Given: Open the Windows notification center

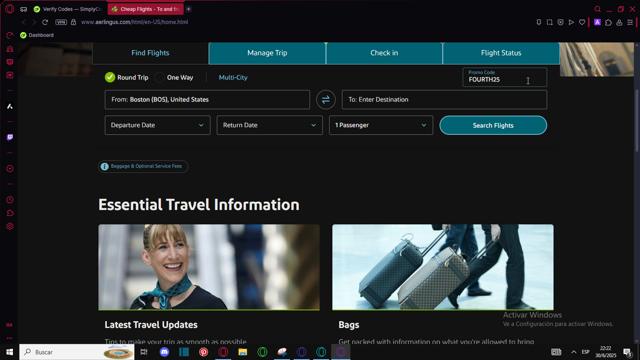Looking at the screenshot, I should (627, 352).
